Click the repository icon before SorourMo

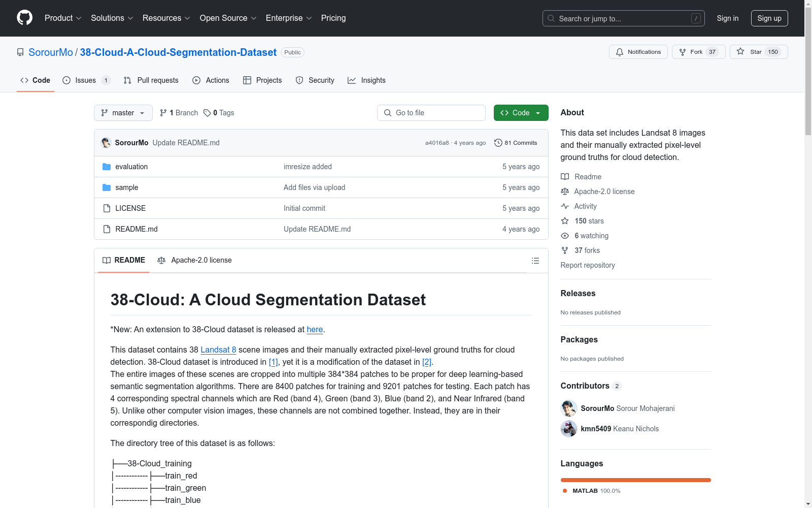click(20, 52)
